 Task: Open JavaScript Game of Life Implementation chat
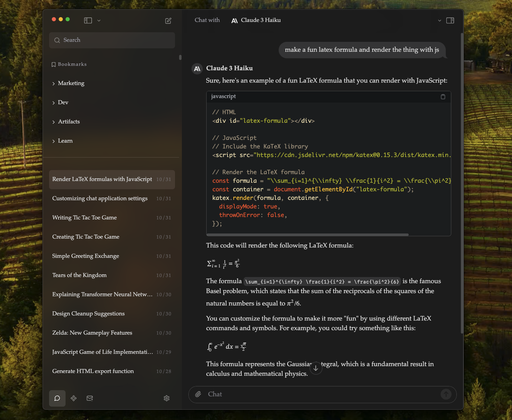coord(112,352)
